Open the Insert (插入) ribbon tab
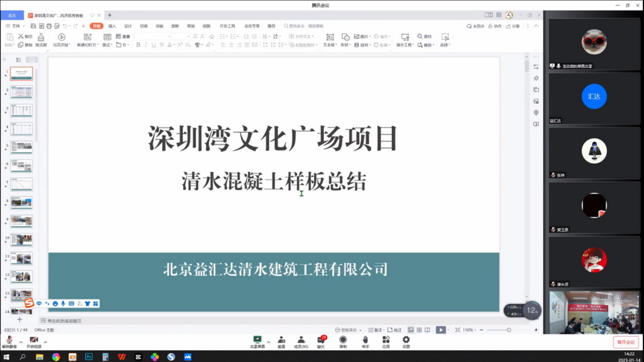Image resolution: width=644 pixels, height=362 pixels. [112, 26]
